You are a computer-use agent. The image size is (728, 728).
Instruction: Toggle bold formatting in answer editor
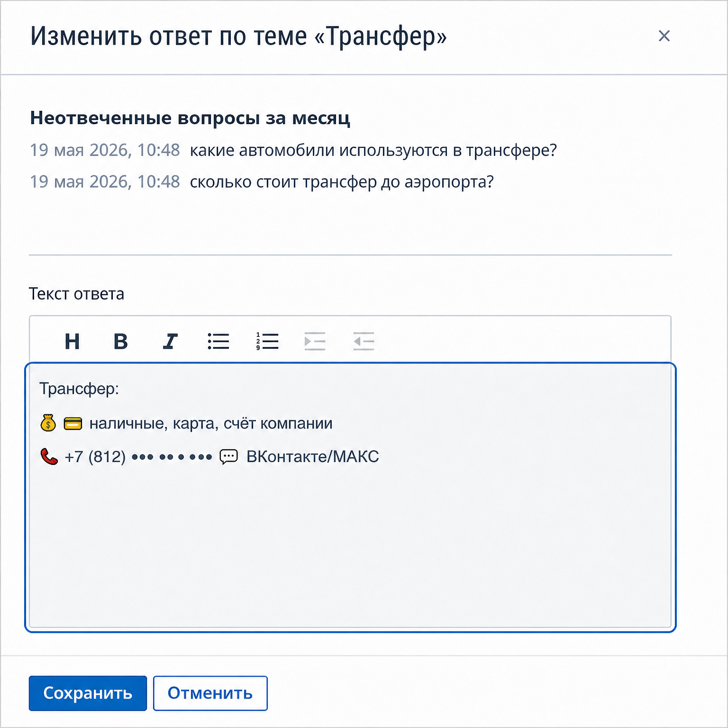121,341
